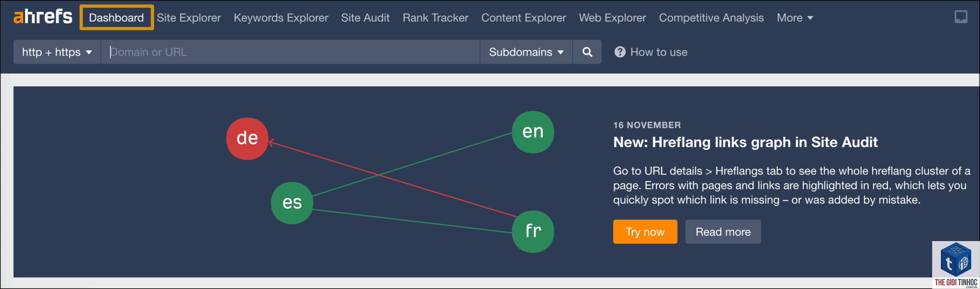Click the green fr node
This screenshot has height=289, width=980.
click(x=533, y=232)
